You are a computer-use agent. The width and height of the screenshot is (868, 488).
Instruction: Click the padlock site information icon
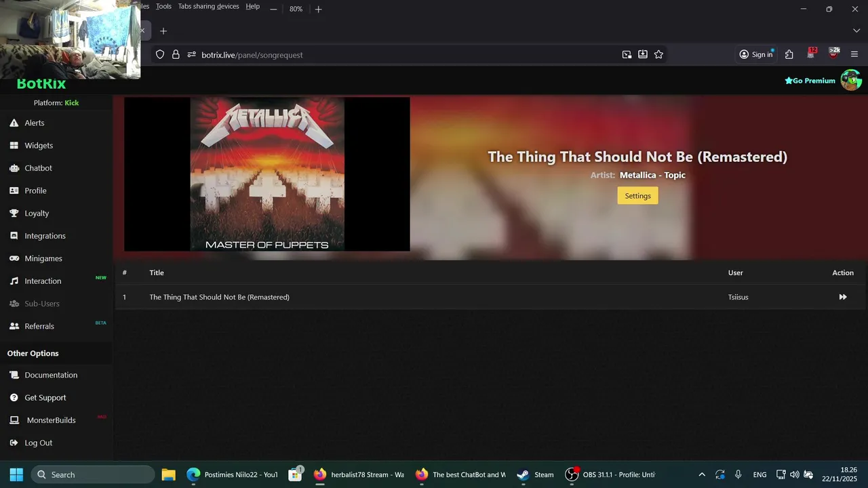(176, 55)
